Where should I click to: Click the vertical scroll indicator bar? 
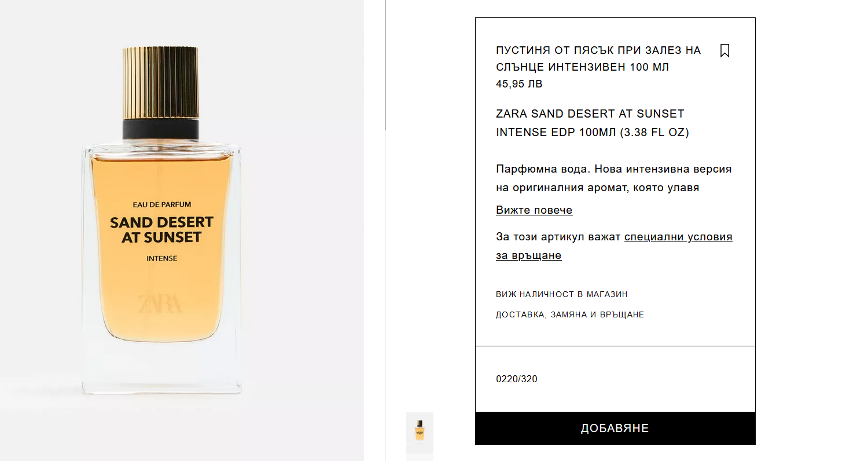[x=385, y=65]
